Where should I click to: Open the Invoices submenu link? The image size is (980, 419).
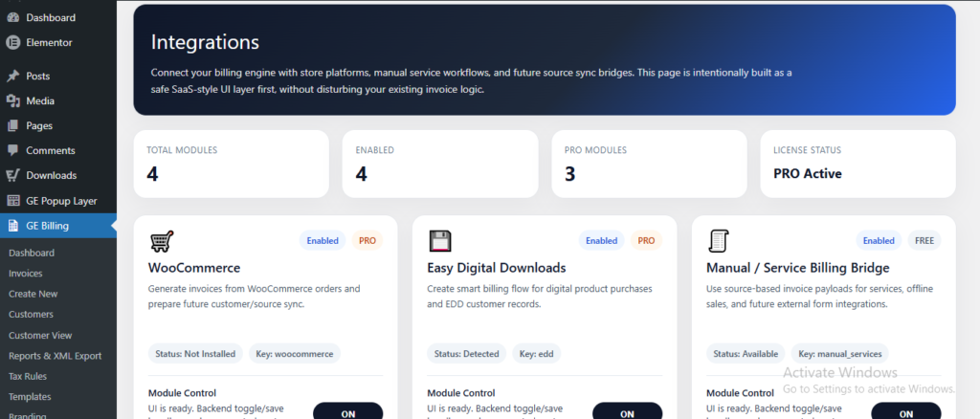[26, 274]
